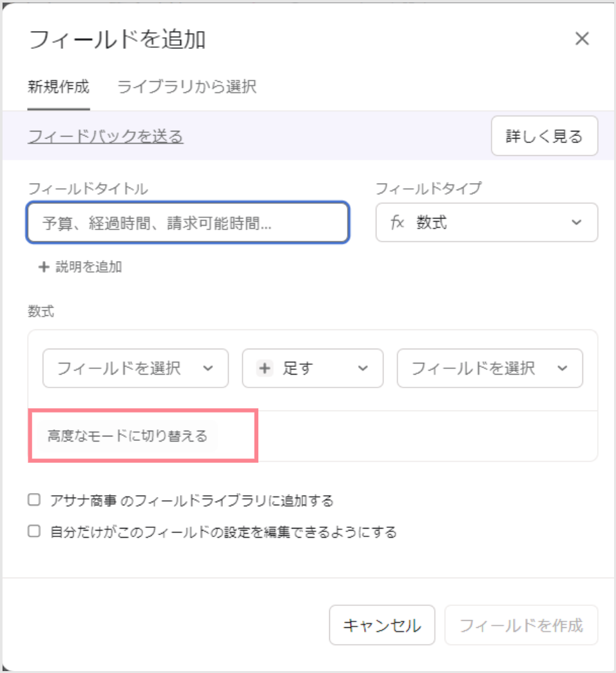Switch to the 新規作成 tab
The image size is (616, 673).
59,86
